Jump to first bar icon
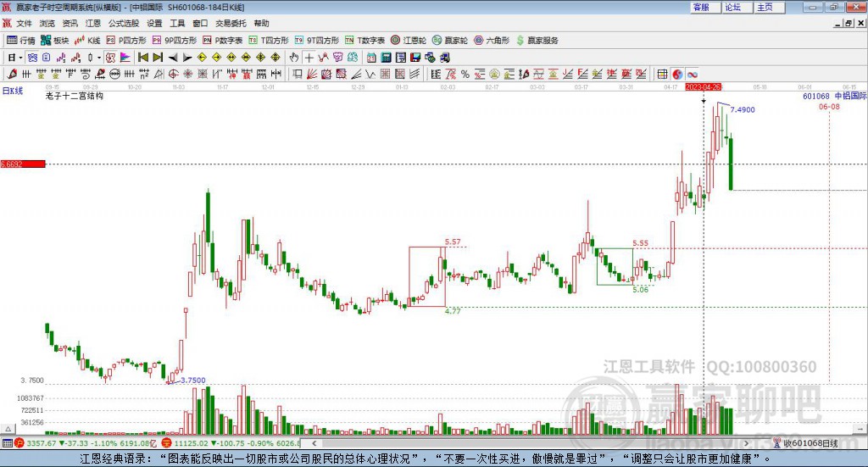Viewport: 868px width, 467px height. coord(143,58)
